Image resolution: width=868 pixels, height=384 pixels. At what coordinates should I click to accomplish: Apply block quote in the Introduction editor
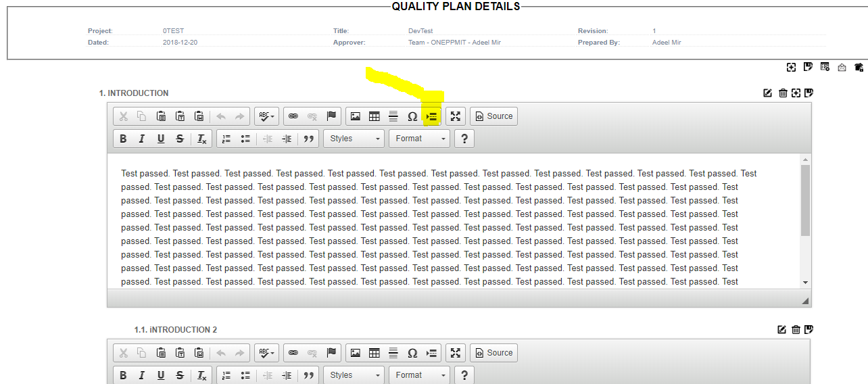pos(309,139)
